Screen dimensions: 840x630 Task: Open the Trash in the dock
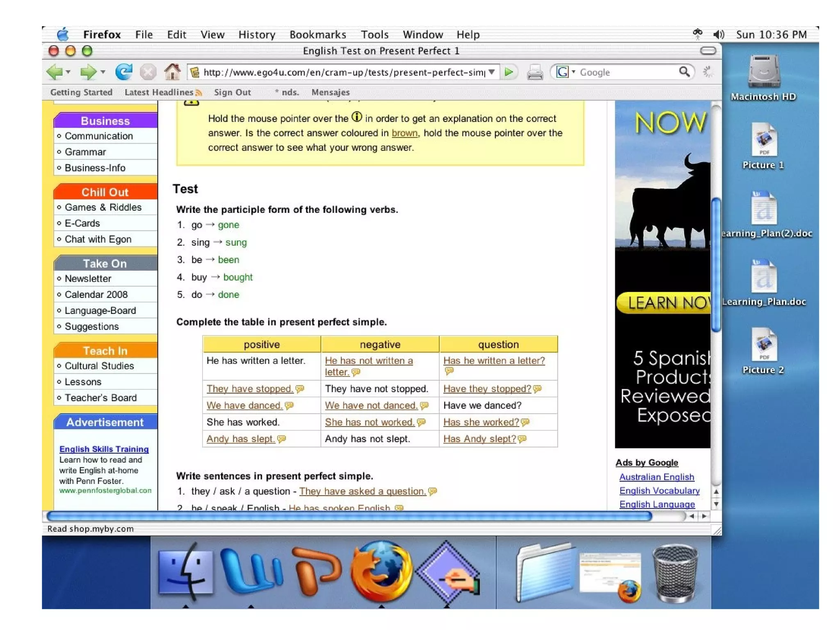(675, 573)
